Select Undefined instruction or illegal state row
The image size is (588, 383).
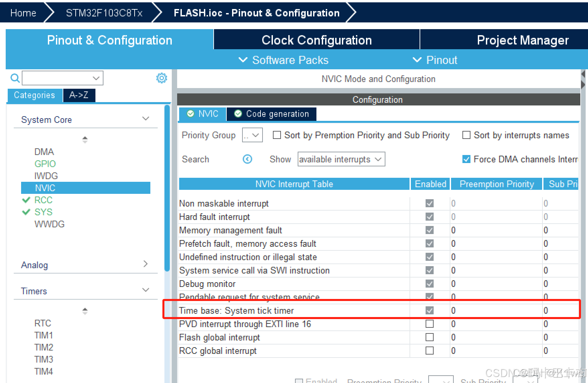tap(378, 257)
